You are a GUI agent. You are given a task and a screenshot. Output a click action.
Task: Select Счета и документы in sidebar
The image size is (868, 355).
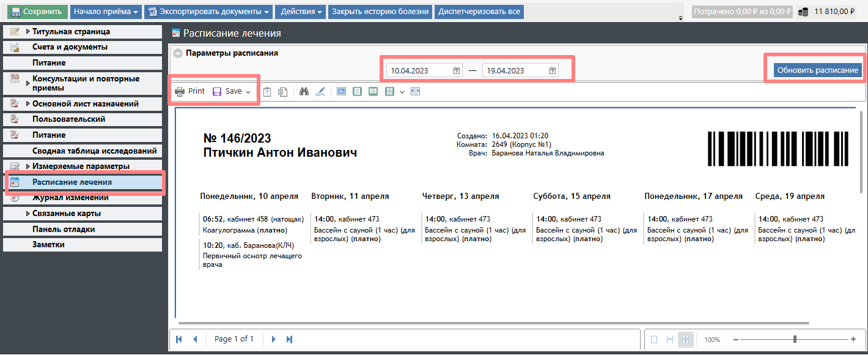pos(70,47)
